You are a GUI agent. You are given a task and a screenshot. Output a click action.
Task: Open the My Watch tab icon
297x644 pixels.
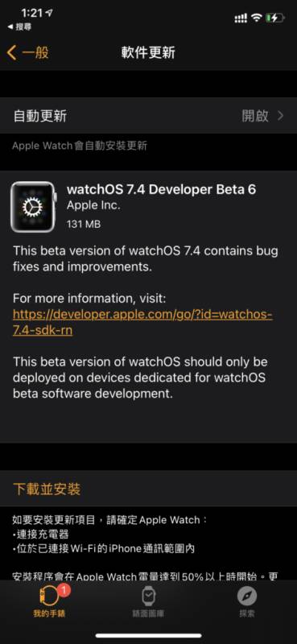click(x=49, y=595)
